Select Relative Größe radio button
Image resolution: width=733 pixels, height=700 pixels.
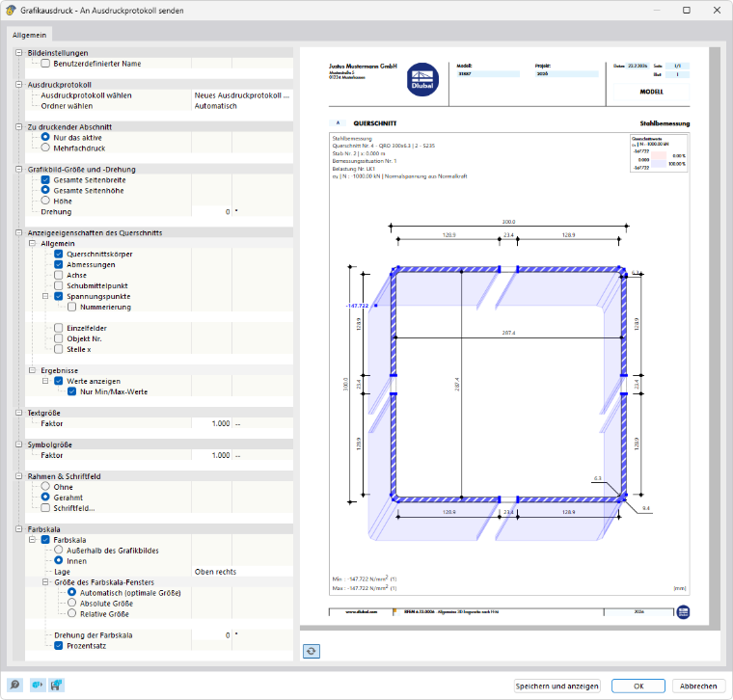[x=72, y=613]
